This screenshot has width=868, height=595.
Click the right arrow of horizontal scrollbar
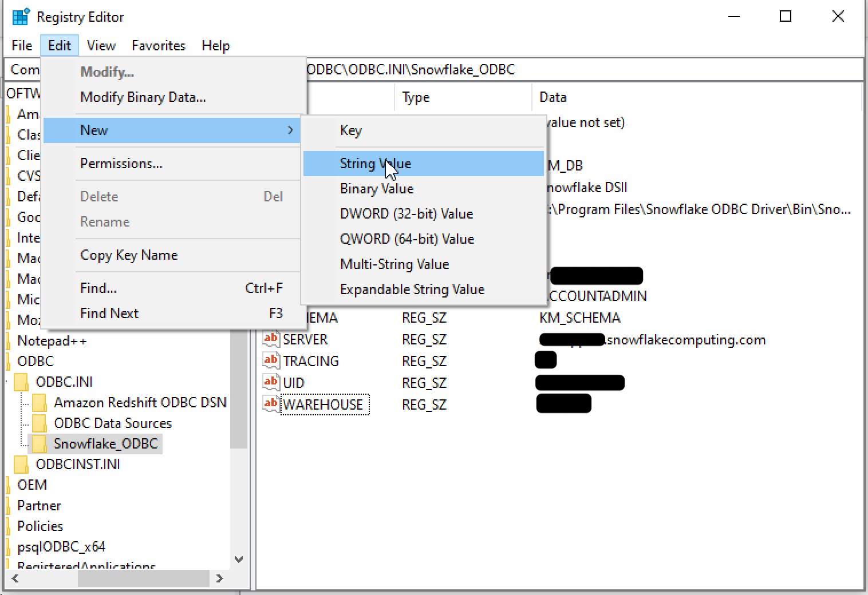click(220, 579)
